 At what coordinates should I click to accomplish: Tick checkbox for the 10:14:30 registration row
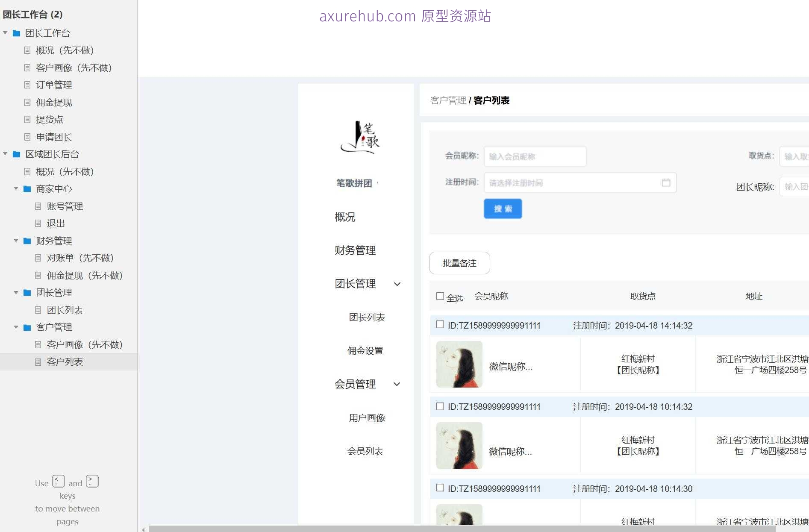(x=440, y=488)
